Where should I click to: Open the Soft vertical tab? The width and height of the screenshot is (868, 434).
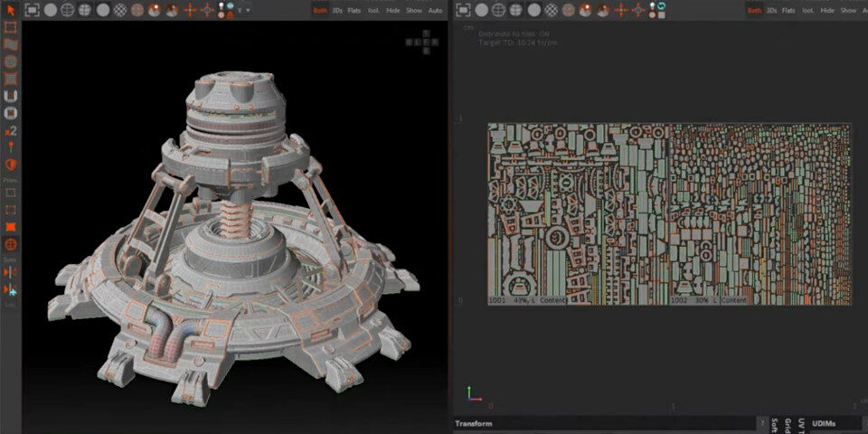[x=776, y=423]
